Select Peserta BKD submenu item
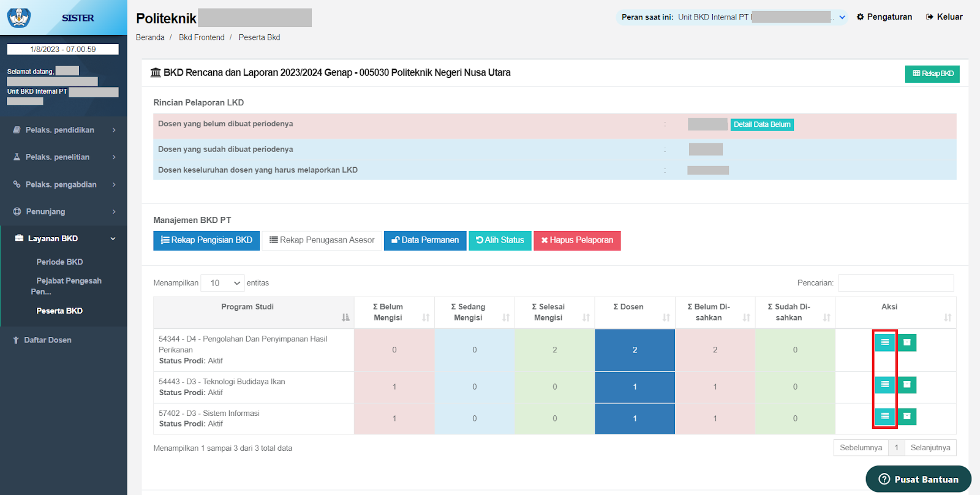The height and width of the screenshot is (495, 980). point(59,311)
